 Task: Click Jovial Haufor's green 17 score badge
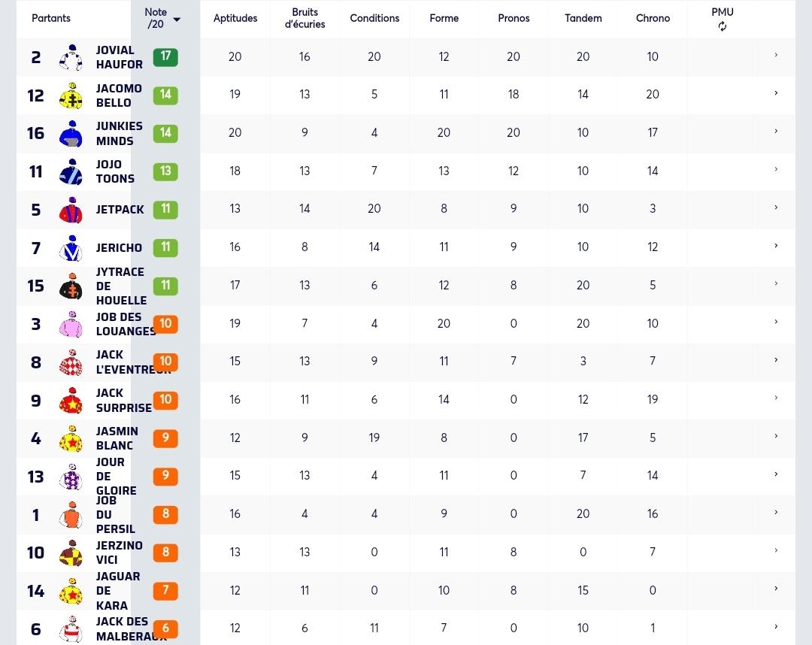165,57
